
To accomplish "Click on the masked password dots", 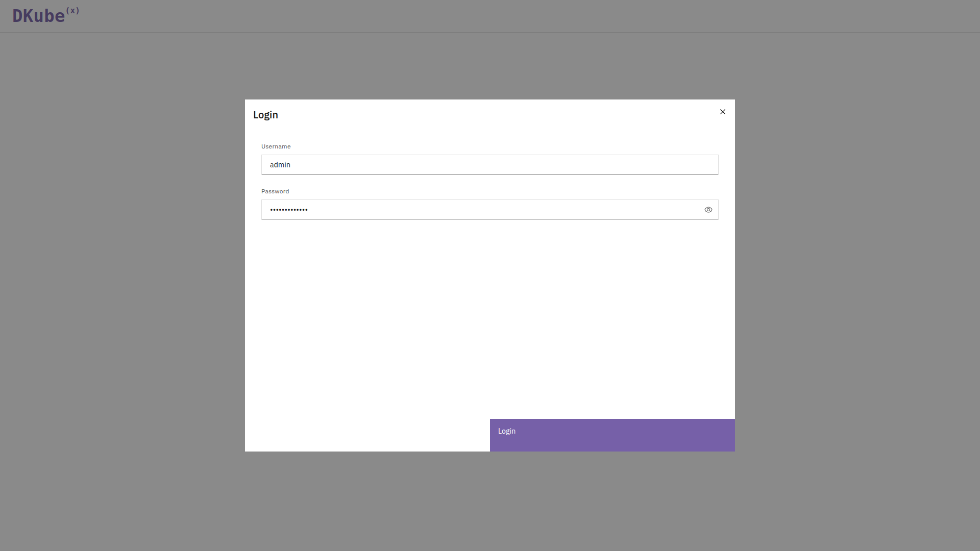I will [288, 210].
